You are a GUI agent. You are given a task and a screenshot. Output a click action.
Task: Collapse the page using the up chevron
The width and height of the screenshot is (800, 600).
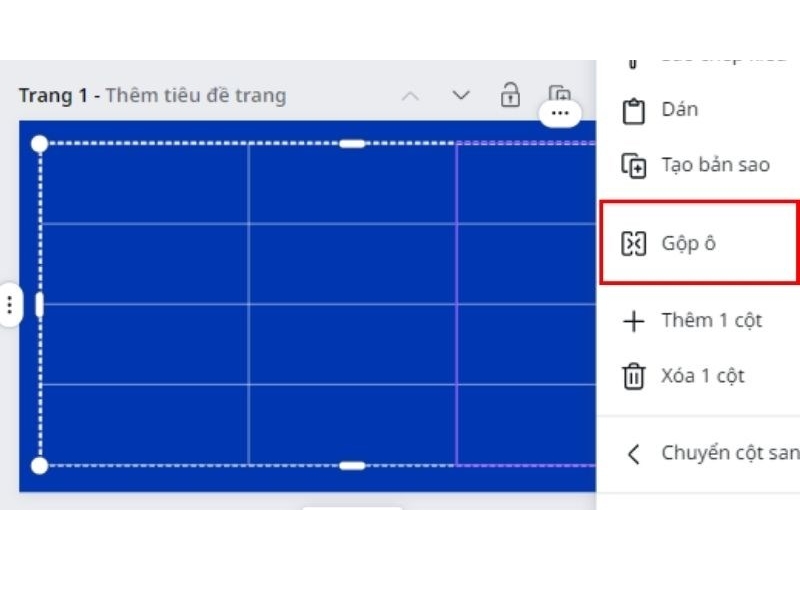click(410, 96)
